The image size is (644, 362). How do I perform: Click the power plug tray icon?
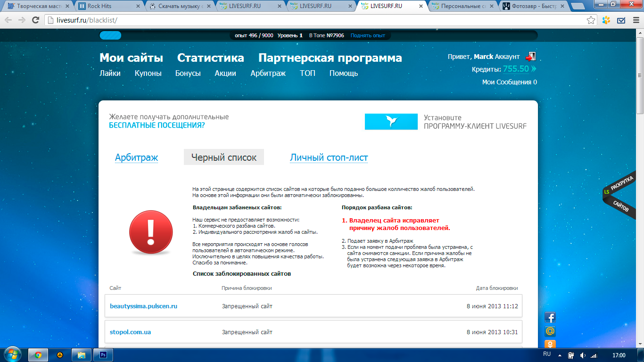coord(571,355)
